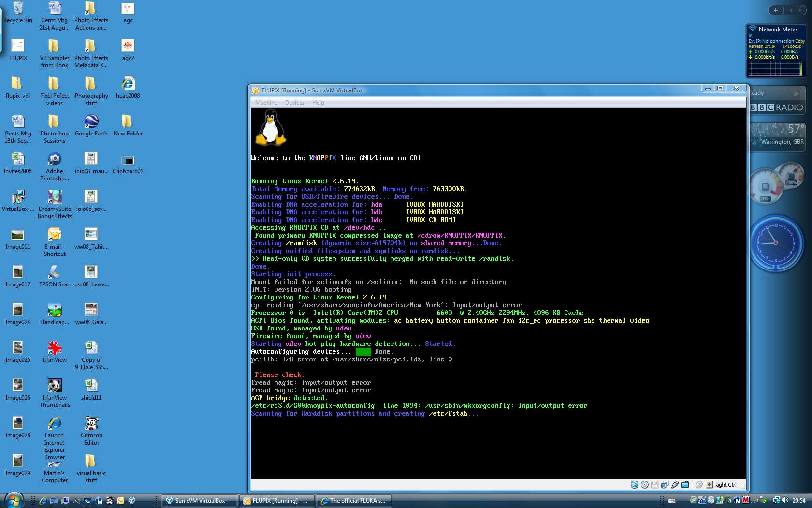Select the Adobe Photoshop desktop shortcut
812x508 pixels.
click(x=55, y=167)
